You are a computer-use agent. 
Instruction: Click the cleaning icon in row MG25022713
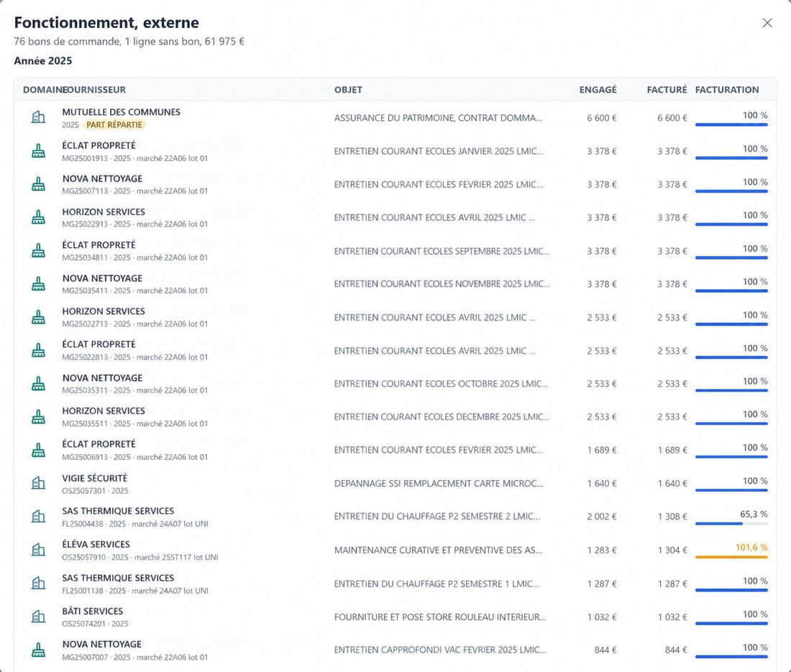click(x=38, y=317)
